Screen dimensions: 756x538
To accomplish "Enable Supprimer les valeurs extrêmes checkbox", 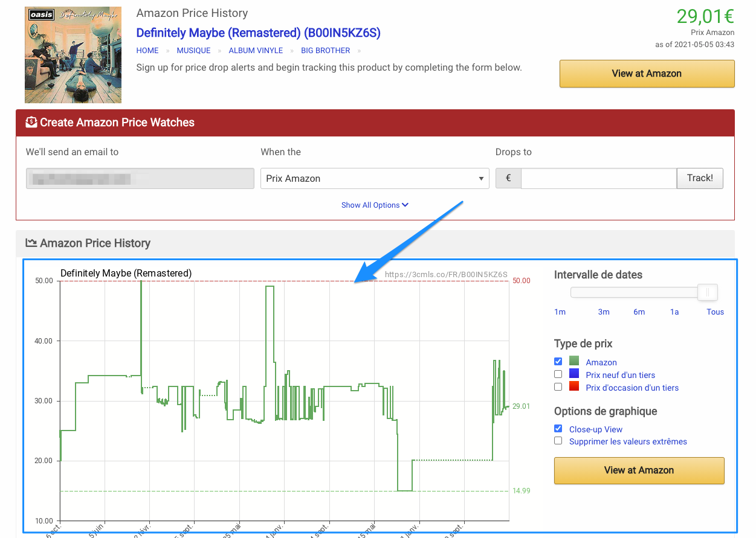I will (558, 441).
